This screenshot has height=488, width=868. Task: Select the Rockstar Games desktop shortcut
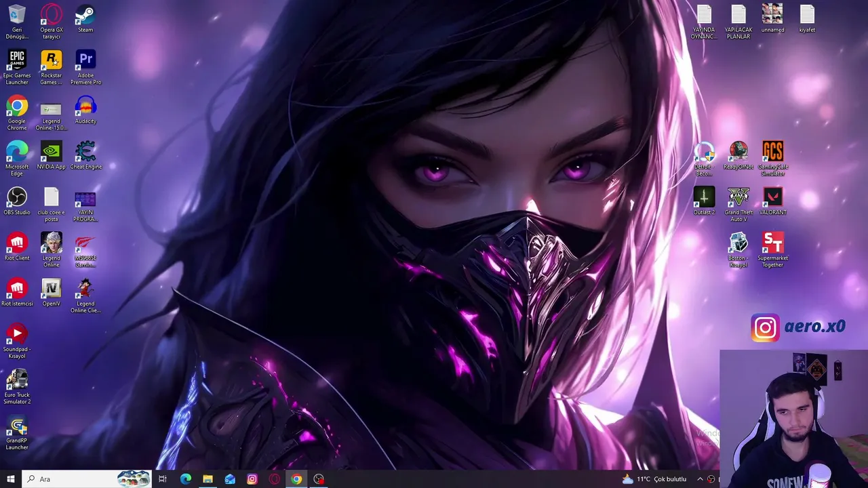[52, 67]
